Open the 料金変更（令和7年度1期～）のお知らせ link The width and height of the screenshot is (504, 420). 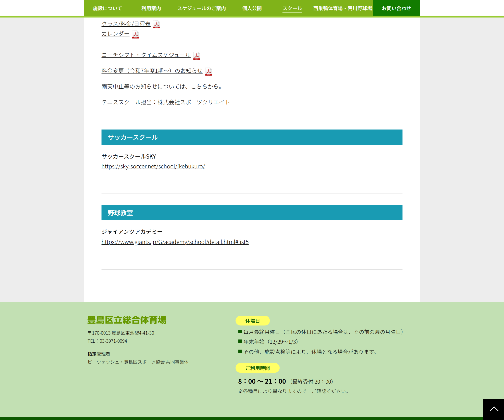[152, 70]
